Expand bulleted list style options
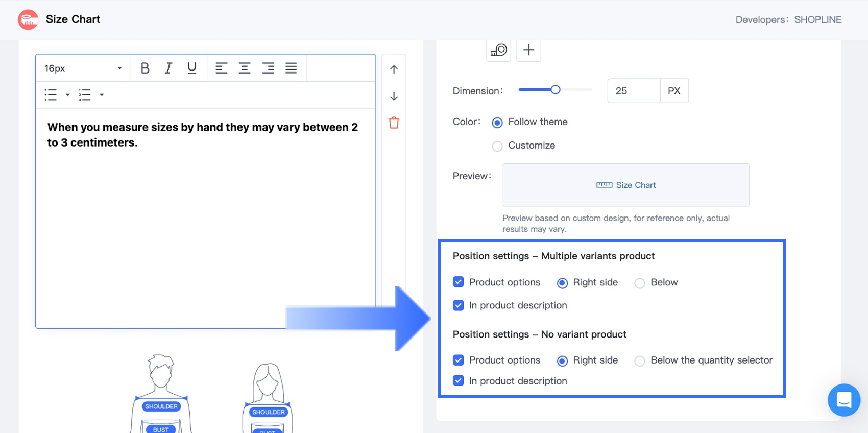Image resolution: width=868 pixels, height=433 pixels. click(x=67, y=94)
